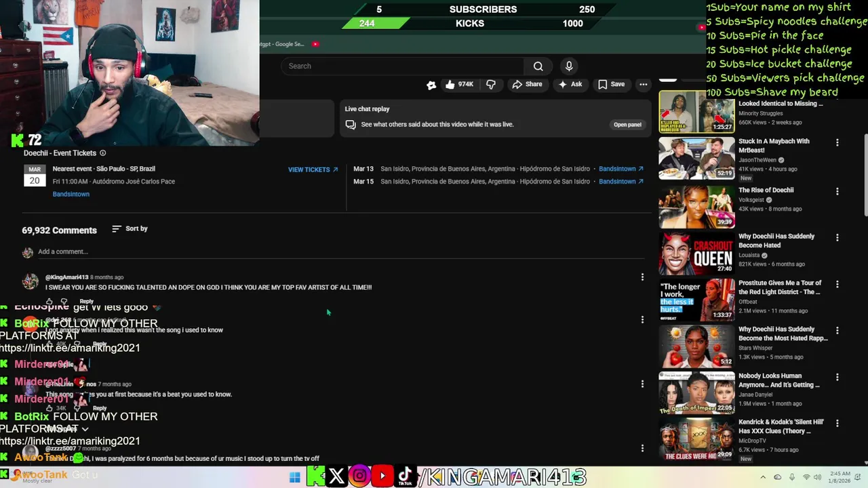This screenshot has height=488, width=868.
Task: Show hidden system tray icons chevron
Action: coord(763,477)
